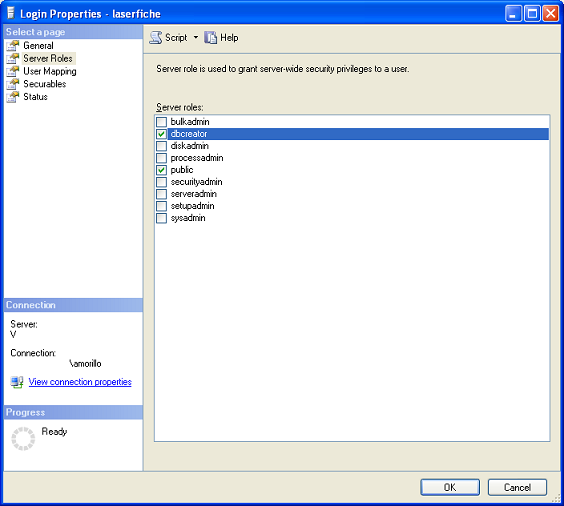Select the User Mapping page
Viewport: 564px width, 506px height.
point(50,71)
